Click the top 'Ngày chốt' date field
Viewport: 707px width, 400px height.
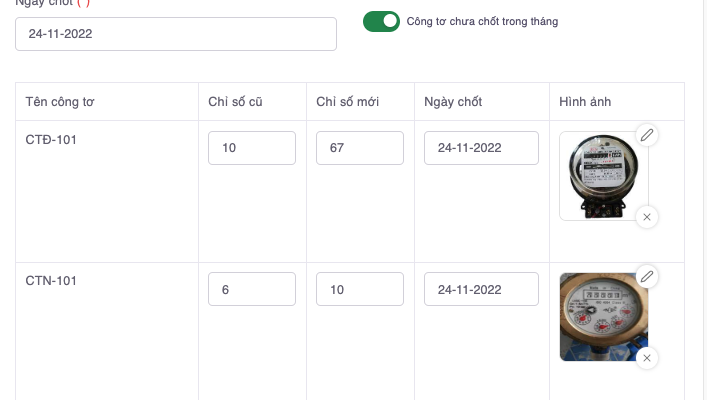click(x=176, y=34)
